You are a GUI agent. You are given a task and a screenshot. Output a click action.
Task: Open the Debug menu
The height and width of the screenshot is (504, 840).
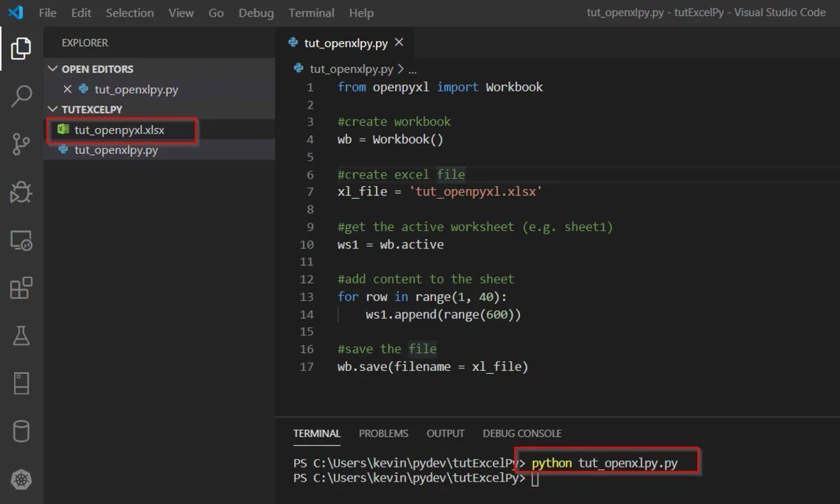[x=256, y=13]
